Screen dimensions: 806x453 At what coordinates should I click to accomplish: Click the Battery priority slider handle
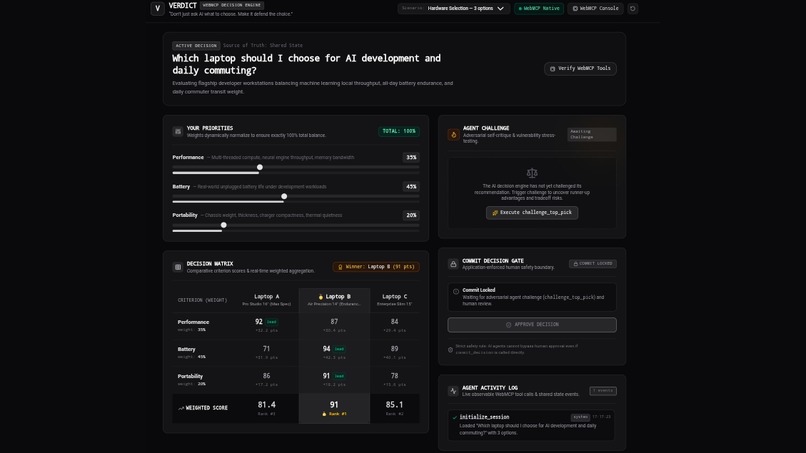coord(284,196)
